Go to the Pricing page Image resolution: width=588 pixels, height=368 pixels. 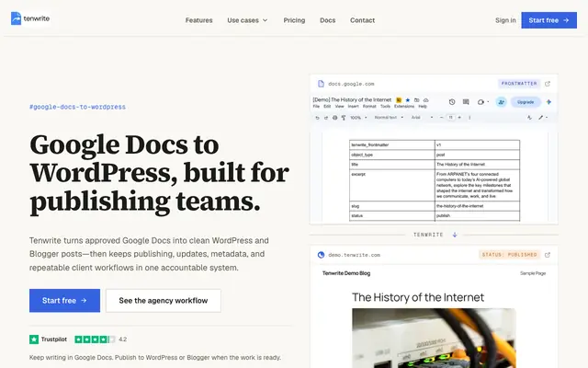pyautogui.click(x=294, y=20)
